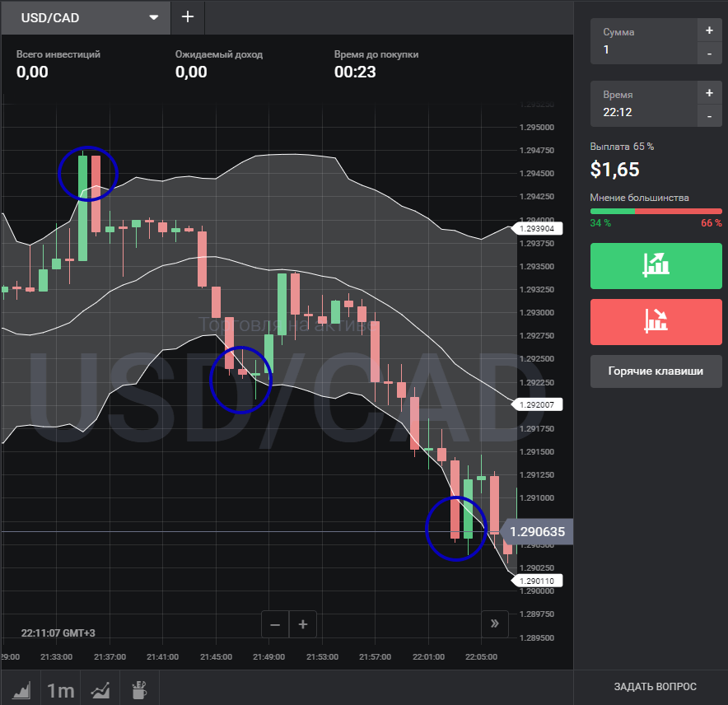This screenshot has height=705, width=728.
Task: Click the Мнение большинства sentiment bar
Action: point(656,211)
